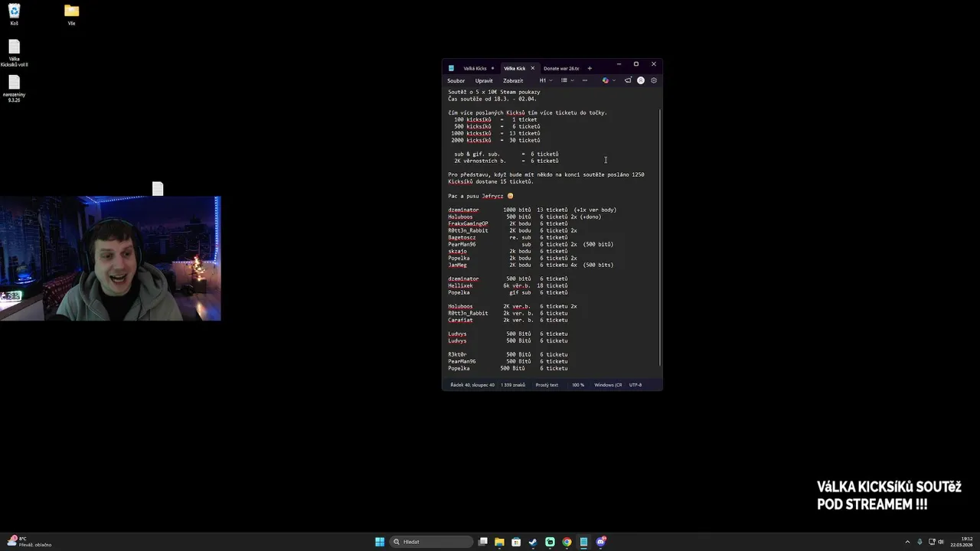Click the Notepad feedback megaphone icon
Screen dimensions: 980x551
628,80
